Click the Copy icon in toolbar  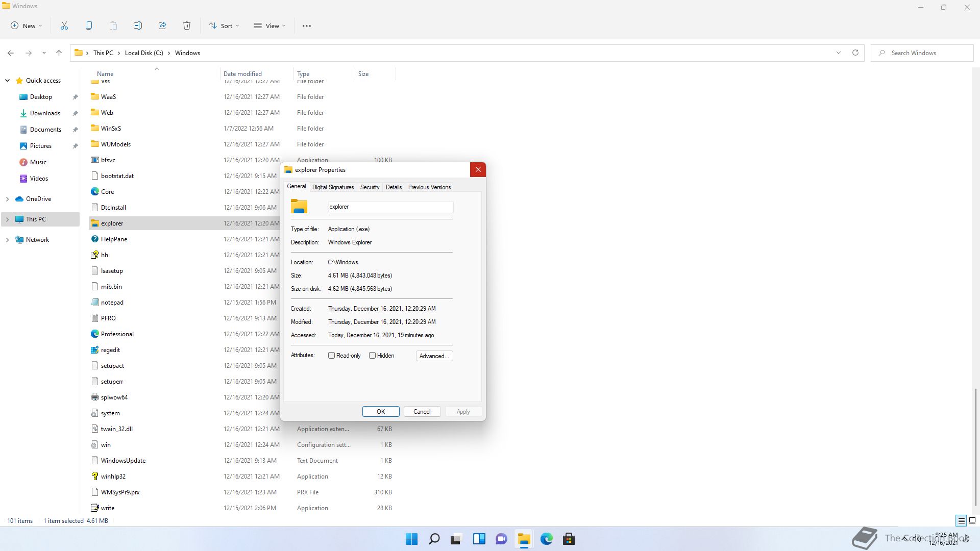[89, 26]
